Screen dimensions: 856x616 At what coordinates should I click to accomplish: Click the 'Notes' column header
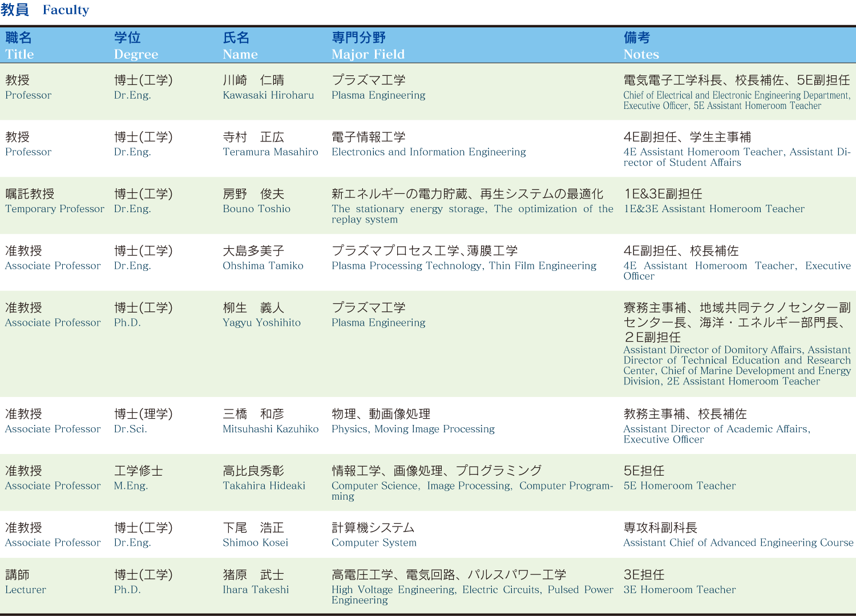pyautogui.click(x=641, y=54)
